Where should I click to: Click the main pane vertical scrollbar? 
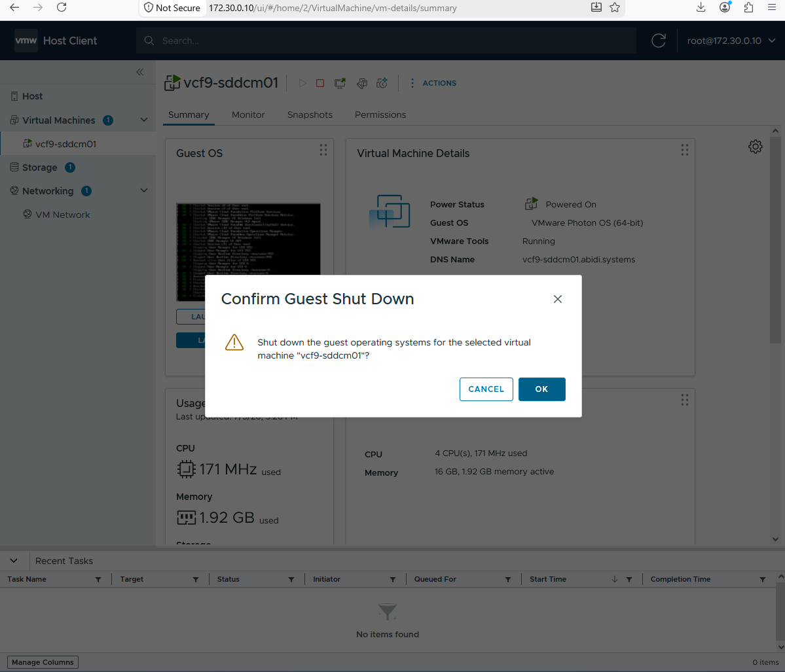coord(775,240)
